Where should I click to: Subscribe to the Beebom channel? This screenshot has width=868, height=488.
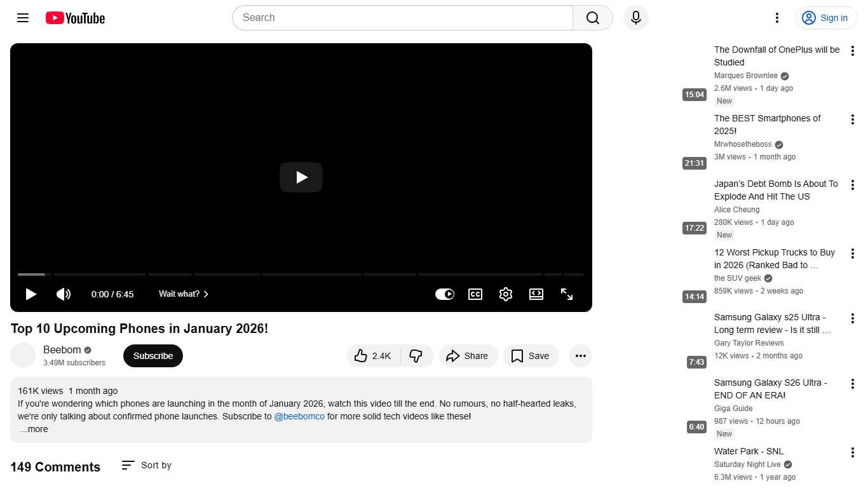tap(153, 356)
